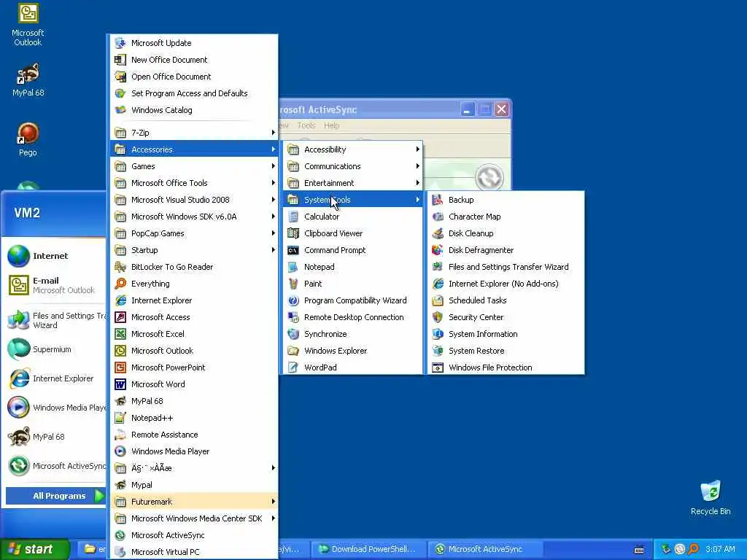
Task: Open Windows Catalog
Action: (x=194, y=110)
